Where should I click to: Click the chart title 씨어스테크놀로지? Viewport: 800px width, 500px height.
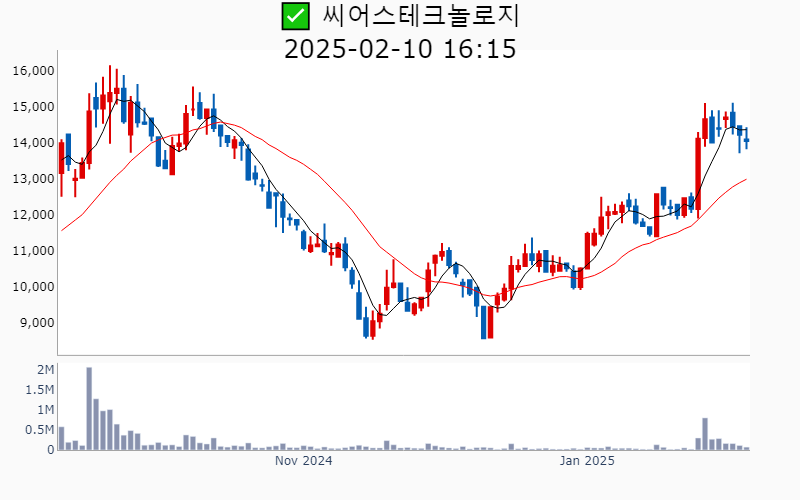421,16
